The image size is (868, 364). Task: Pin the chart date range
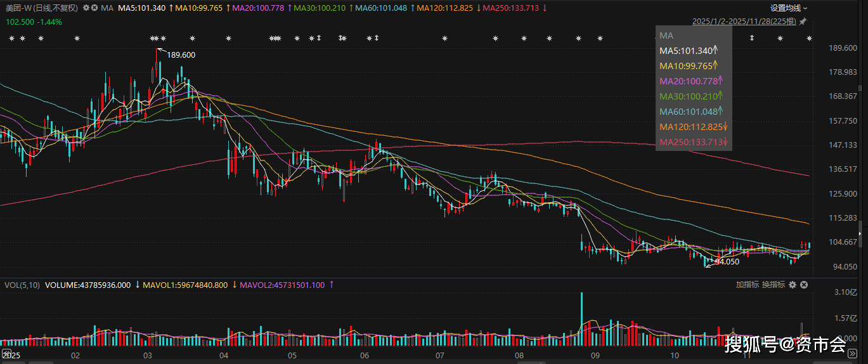click(803, 22)
